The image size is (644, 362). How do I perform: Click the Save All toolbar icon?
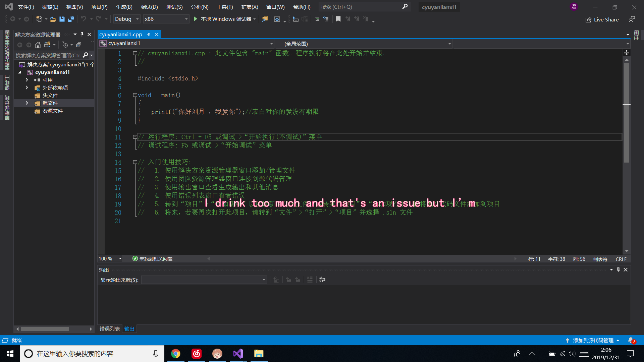coord(71,19)
